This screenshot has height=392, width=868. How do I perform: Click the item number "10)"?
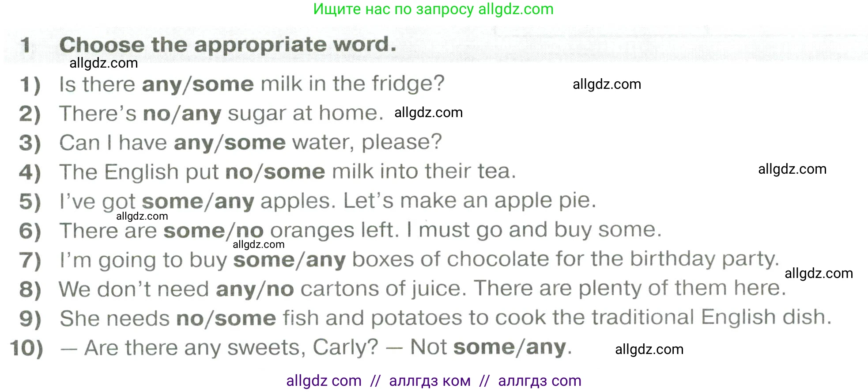tap(27, 348)
